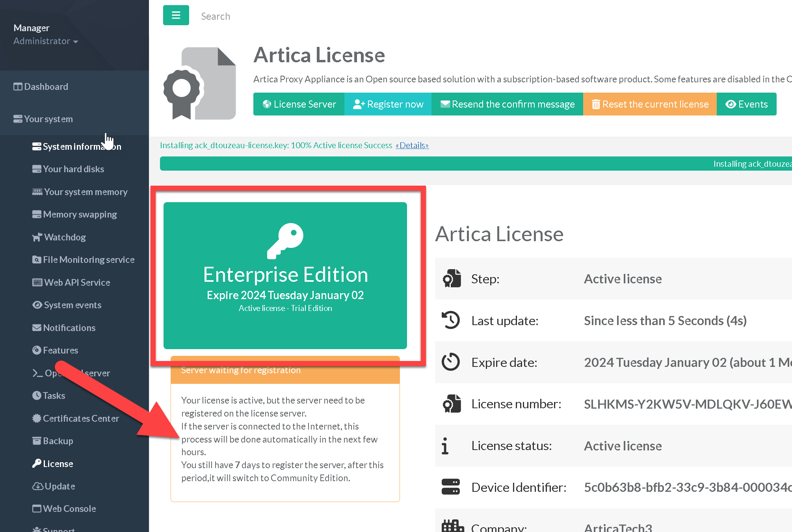Click the history icon next to Last update

[x=451, y=320]
